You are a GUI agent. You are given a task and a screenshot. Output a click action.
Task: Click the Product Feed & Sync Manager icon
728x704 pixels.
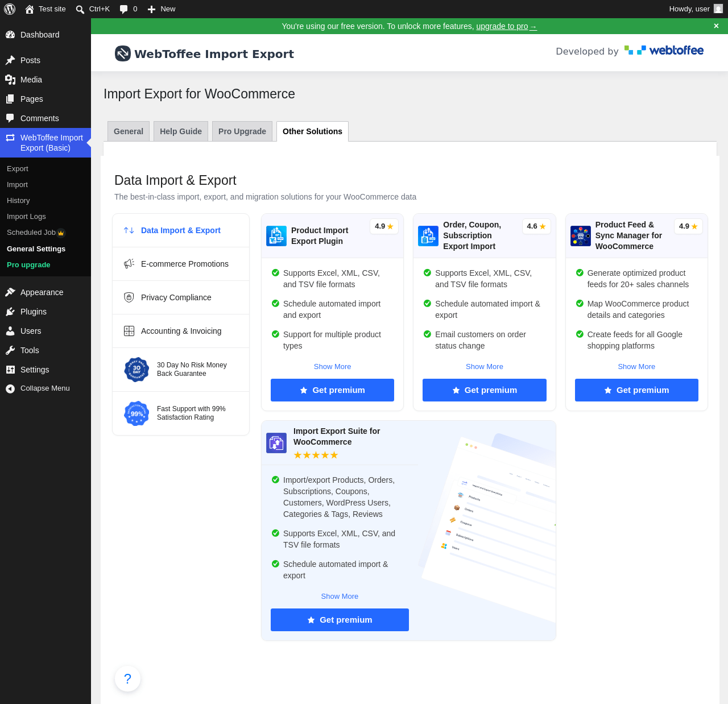(581, 236)
